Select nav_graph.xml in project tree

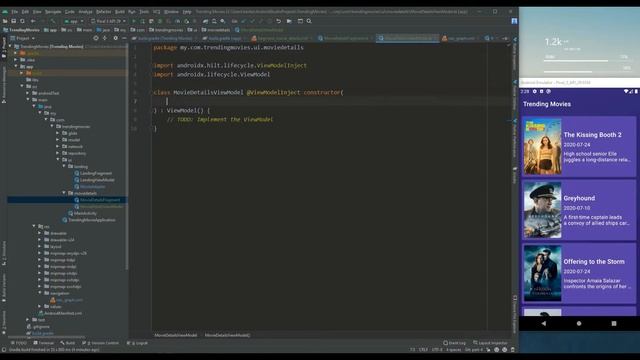pyautogui.click(x=67, y=300)
